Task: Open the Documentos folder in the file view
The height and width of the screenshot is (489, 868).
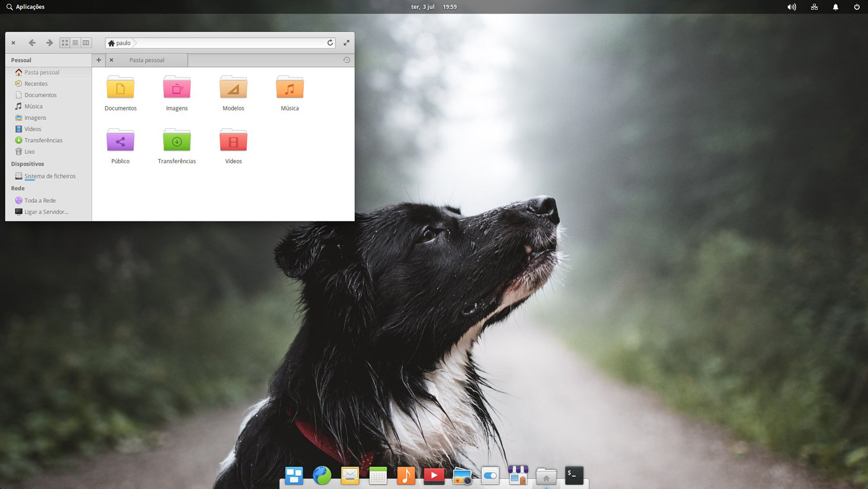Action: pos(120,87)
